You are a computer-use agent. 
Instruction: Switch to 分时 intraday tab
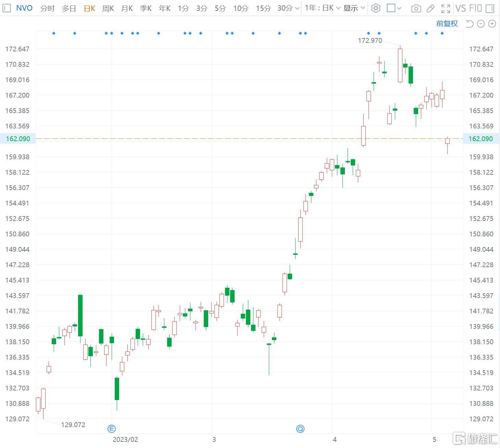pos(47,8)
